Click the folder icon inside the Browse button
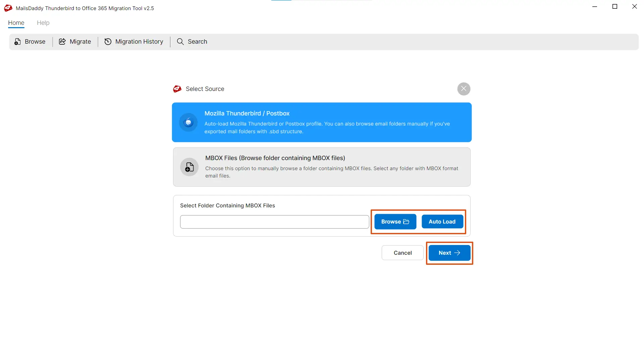644x345 pixels. pos(407,221)
